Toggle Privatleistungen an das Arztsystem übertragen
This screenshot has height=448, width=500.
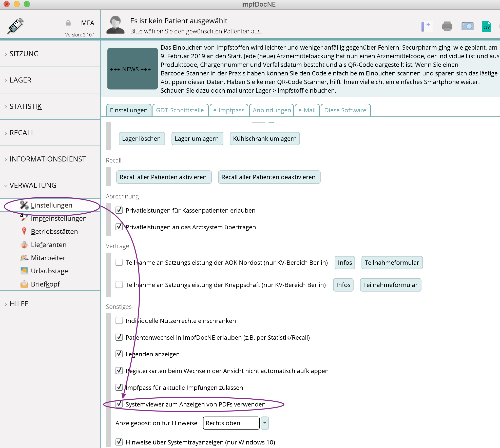[x=119, y=227]
